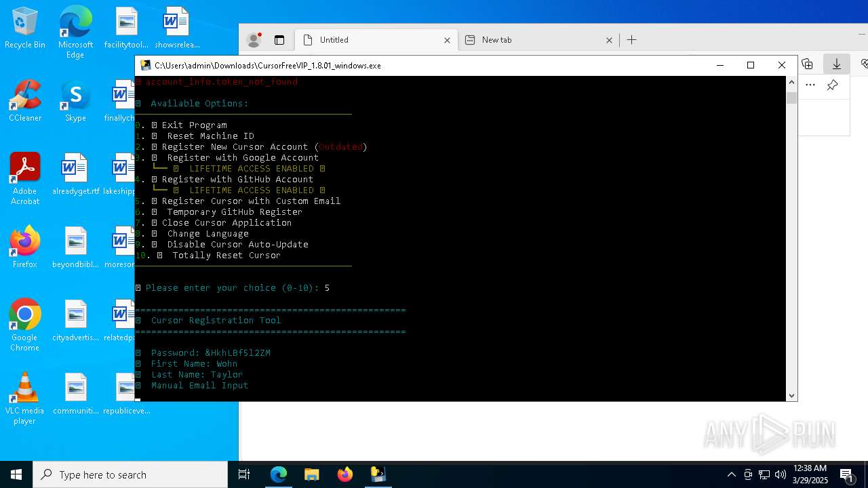Switch to the New tab in Edge

(x=538, y=40)
